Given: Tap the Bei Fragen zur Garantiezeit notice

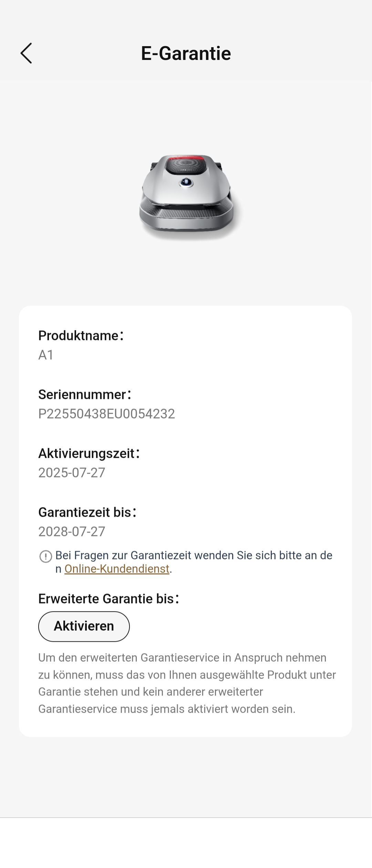Looking at the screenshot, I should click(x=194, y=562).
